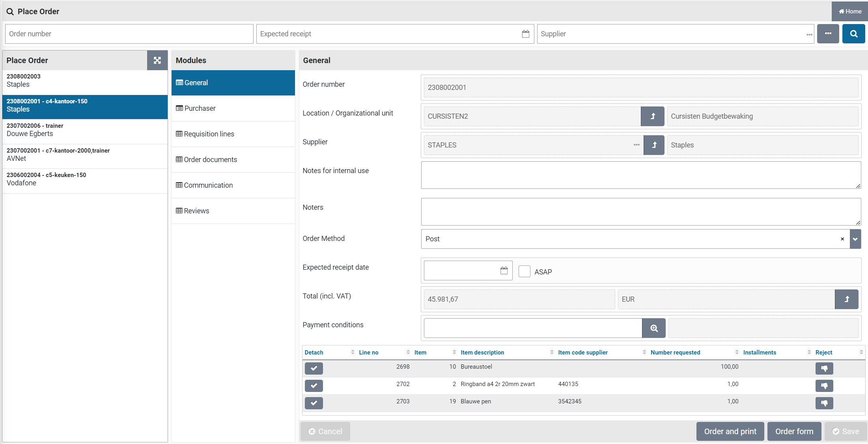The image size is (868, 444).
Task: Switch to the Communication module
Action: pos(208,185)
